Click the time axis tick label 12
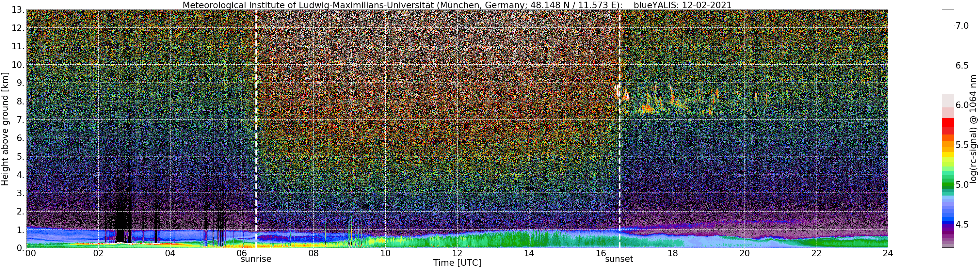980x269 pixels. tap(457, 253)
